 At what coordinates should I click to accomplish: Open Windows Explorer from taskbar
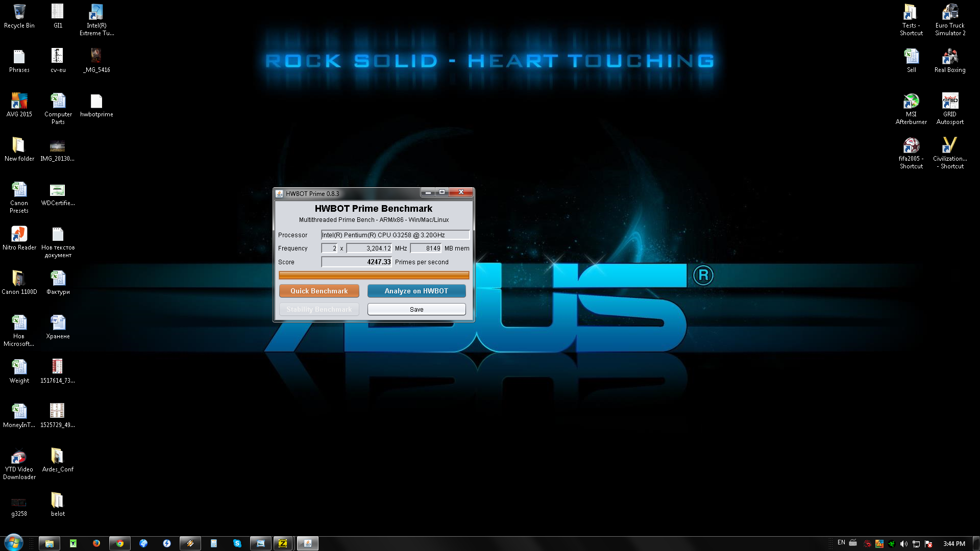tap(50, 543)
